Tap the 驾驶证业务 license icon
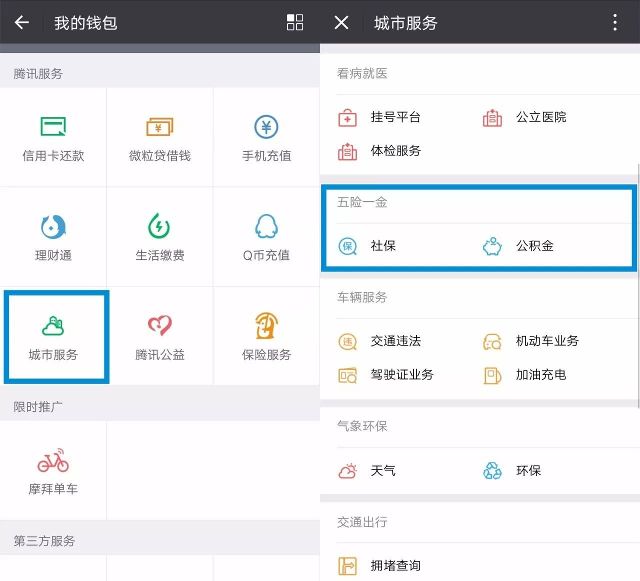 pos(348,375)
